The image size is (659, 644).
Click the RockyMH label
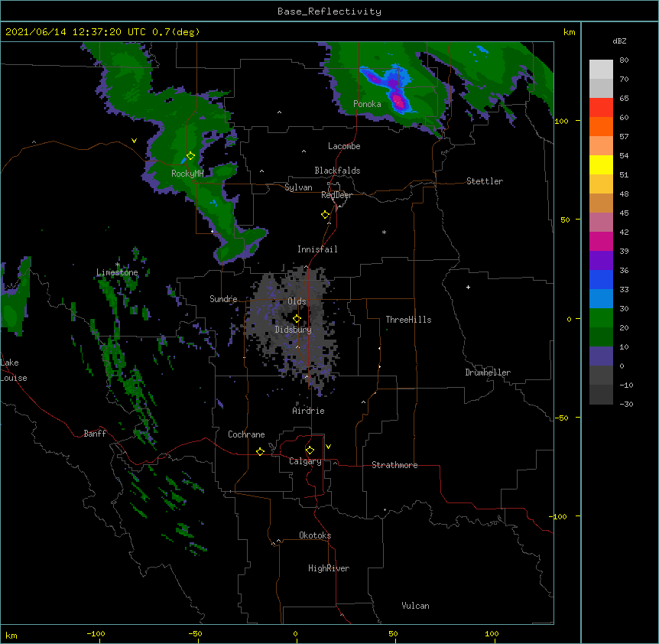(187, 174)
